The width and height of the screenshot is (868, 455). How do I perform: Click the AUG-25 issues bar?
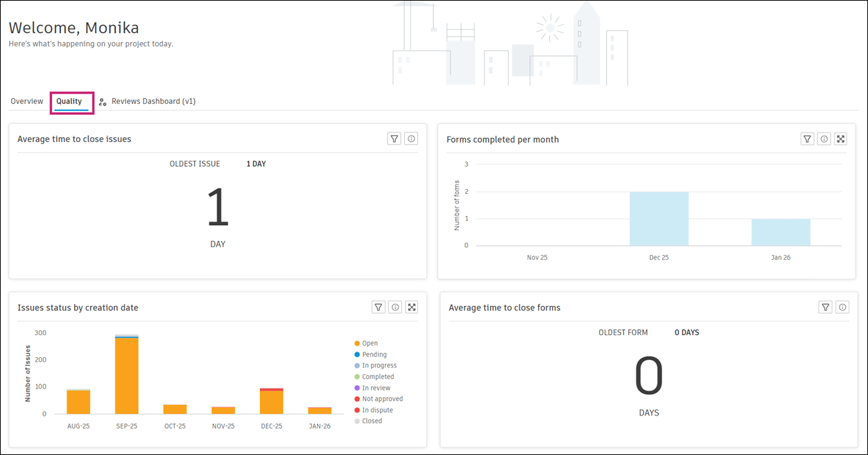tap(78, 402)
